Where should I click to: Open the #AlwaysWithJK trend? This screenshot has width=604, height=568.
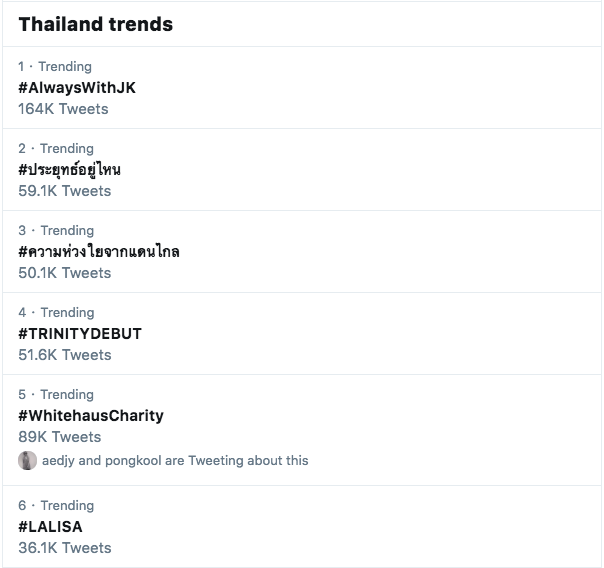77,88
